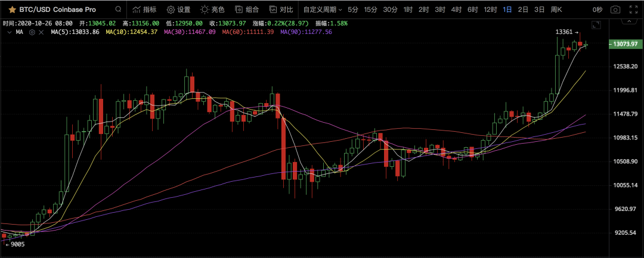Switch to 亮色 light theme
Viewport: 644px width, 258px height.
tap(212, 9)
